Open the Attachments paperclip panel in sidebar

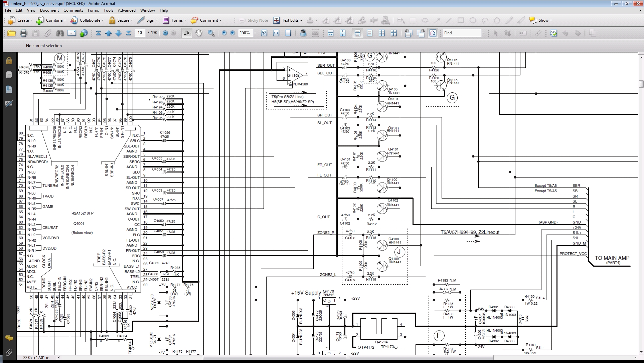9,352
